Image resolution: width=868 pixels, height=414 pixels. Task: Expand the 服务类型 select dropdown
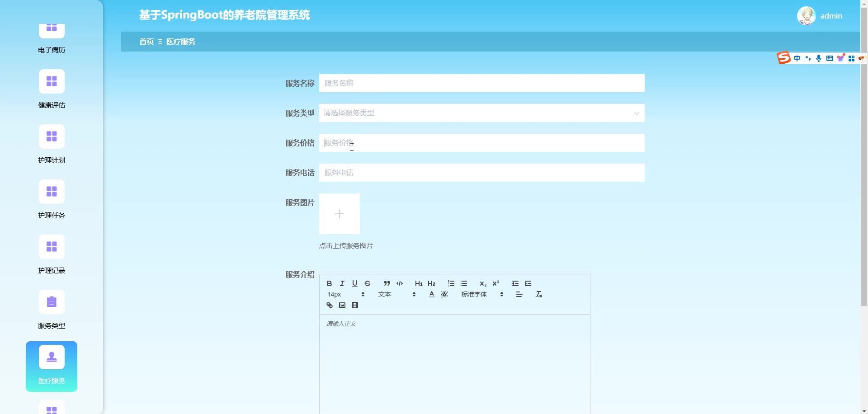click(x=481, y=113)
